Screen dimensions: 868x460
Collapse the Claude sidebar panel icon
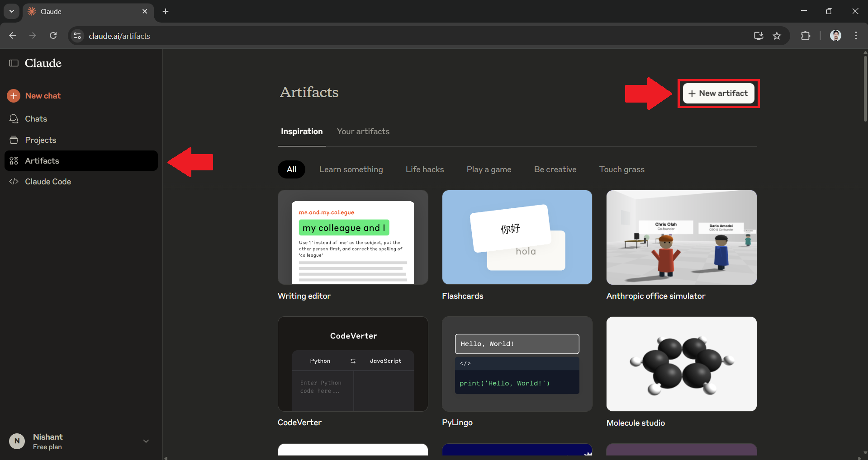point(14,63)
